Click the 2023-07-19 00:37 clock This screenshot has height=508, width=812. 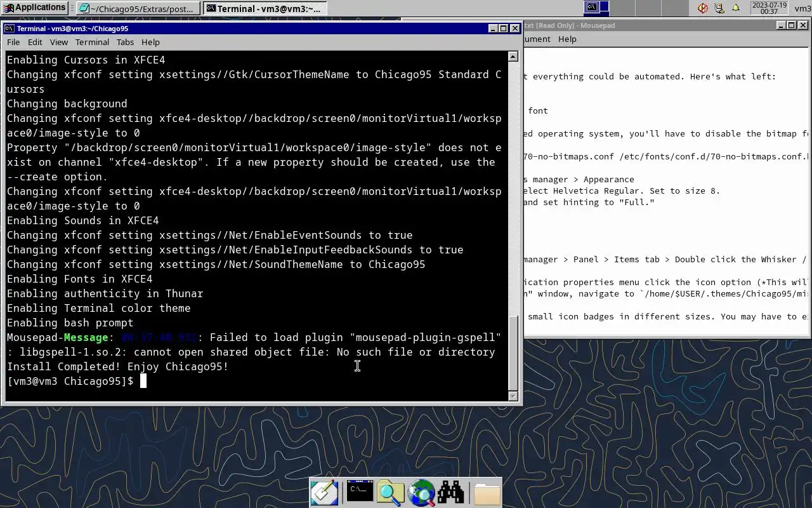tap(769, 8)
